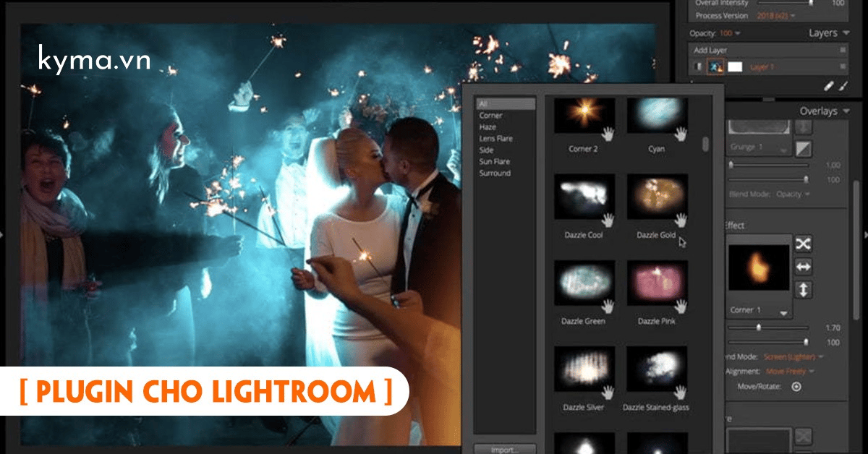Choose the Cyan overlay thumbnail
The height and width of the screenshot is (454, 868).
tap(657, 116)
